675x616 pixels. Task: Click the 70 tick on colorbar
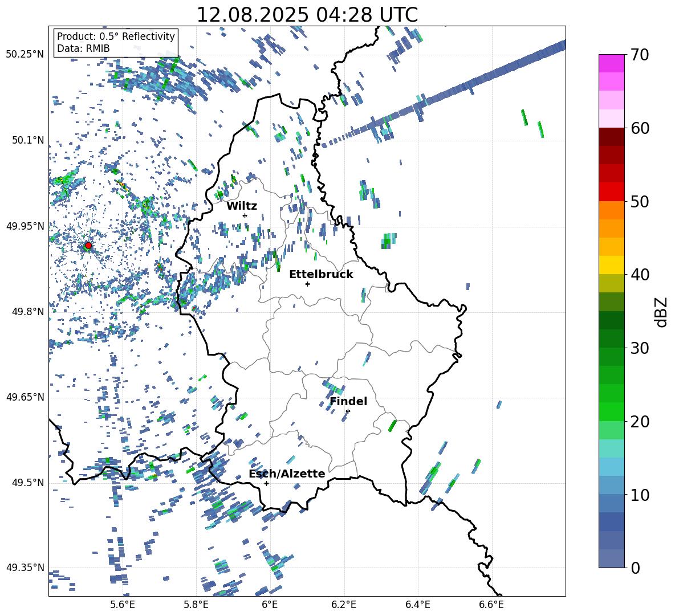[x=640, y=55]
